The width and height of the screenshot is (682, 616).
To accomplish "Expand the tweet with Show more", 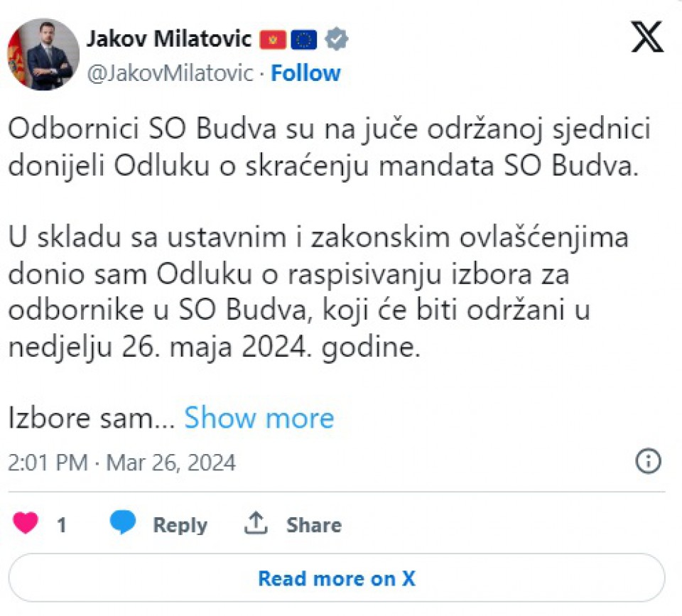I will (x=259, y=418).
